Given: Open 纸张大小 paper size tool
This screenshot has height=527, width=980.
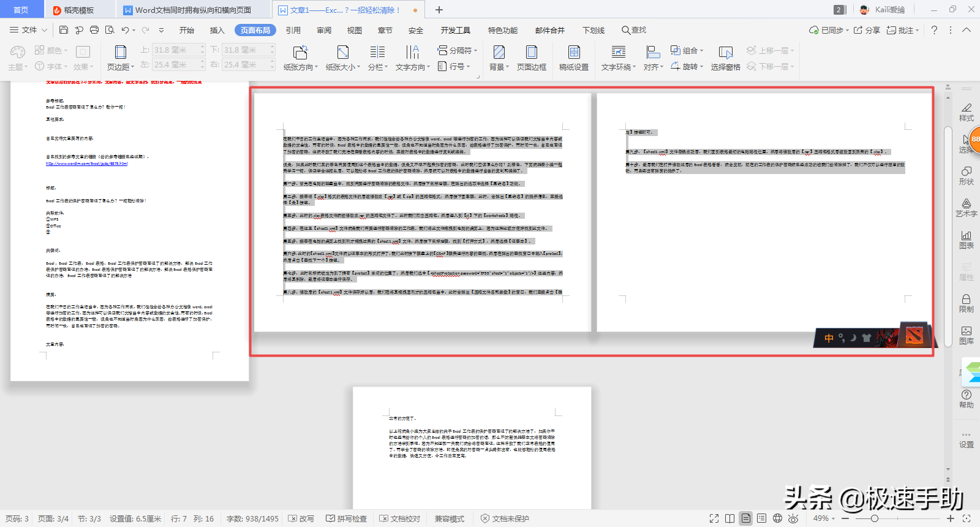Looking at the screenshot, I should pyautogui.click(x=342, y=58).
